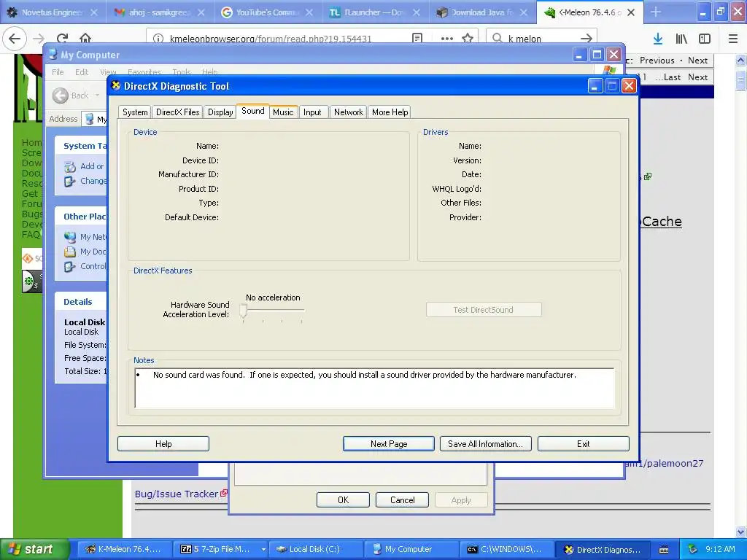Click the OK button in background dialog

click(x=343, y=500)
